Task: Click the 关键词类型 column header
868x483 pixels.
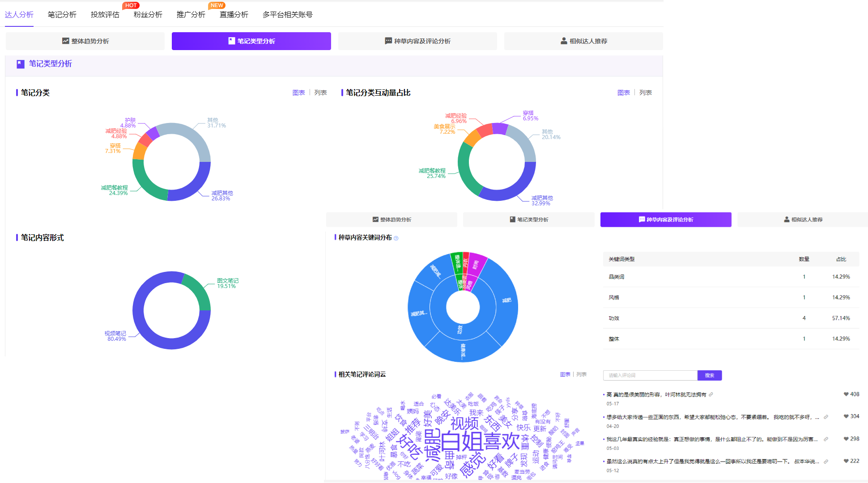Action: [x=621, y=259]
